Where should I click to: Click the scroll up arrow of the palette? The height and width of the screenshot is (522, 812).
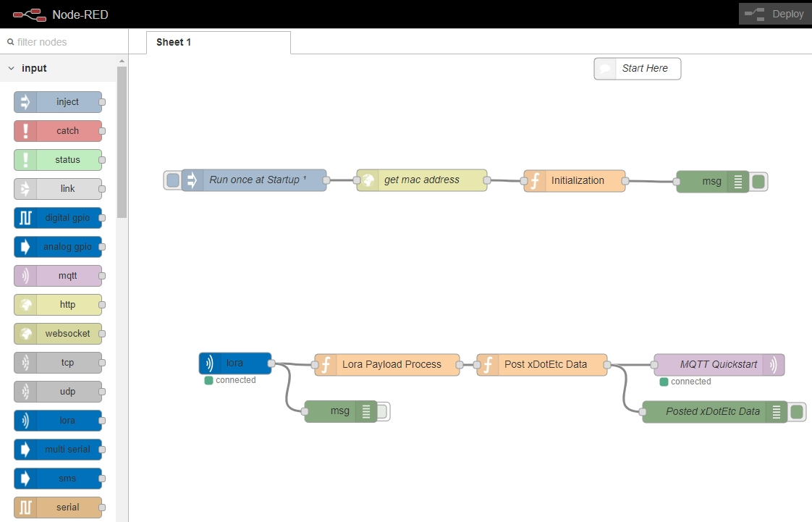(122, 61)
